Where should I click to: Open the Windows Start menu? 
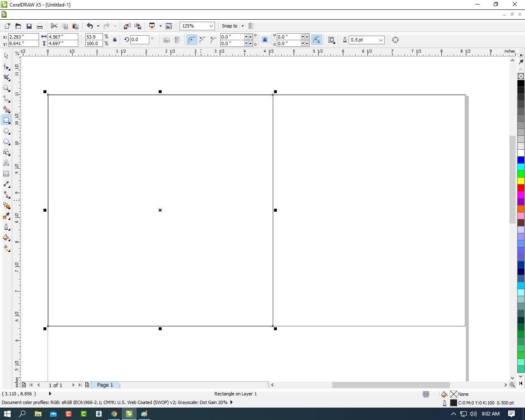(x=7, y=414)
